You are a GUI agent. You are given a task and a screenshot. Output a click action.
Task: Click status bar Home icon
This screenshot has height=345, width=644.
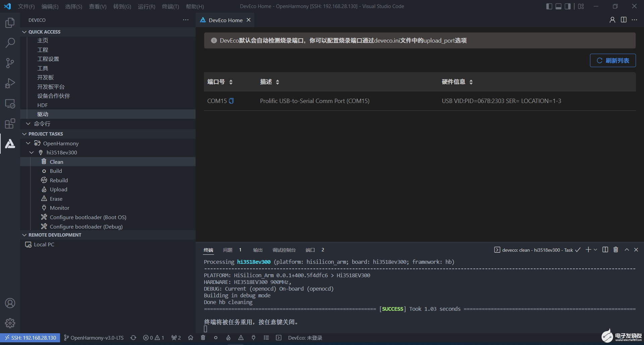tap(191, 338)
